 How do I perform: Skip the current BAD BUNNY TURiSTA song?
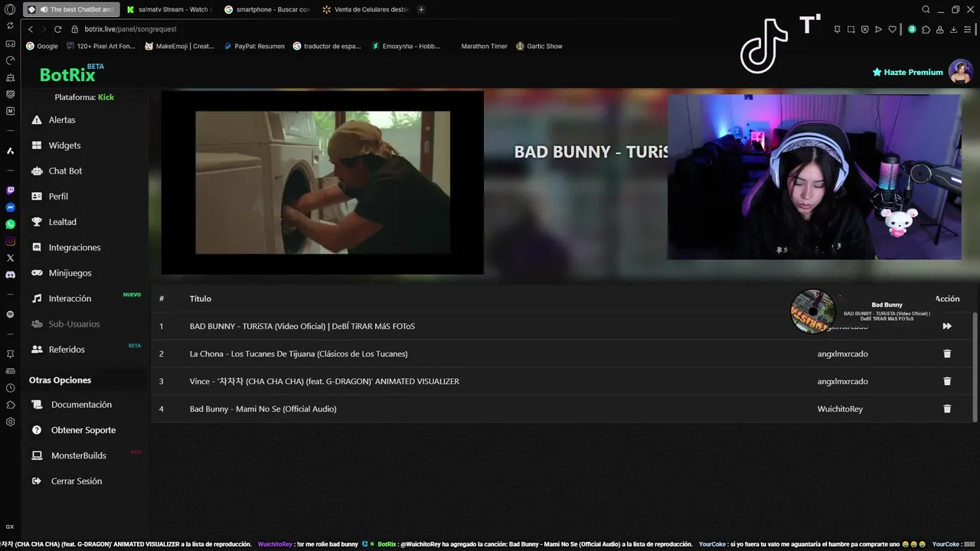[x=947, y=326]
